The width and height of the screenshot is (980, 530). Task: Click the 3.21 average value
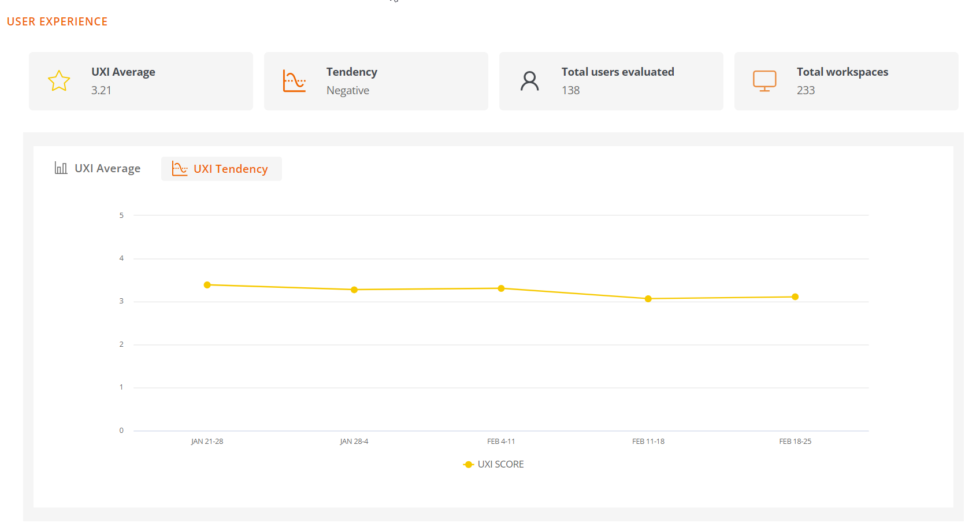click(x=101, y=90)
